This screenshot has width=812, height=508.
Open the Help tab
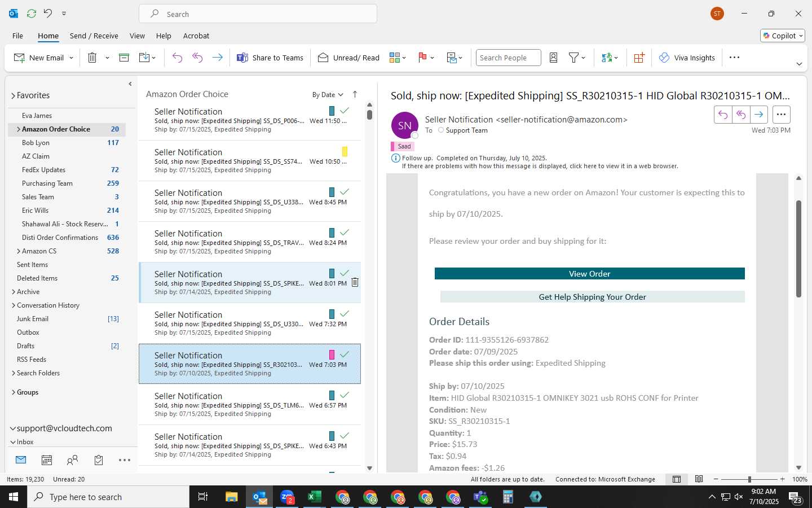[x=164, y=36]
